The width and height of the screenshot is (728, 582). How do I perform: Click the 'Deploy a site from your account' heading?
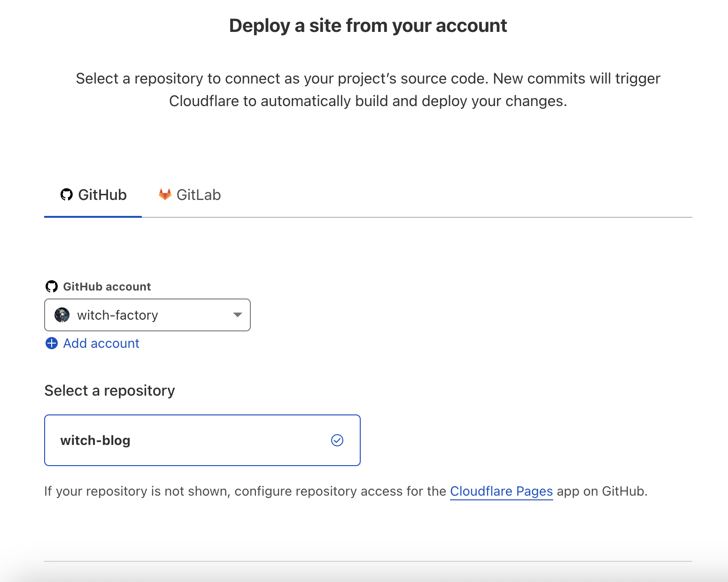pyautogui.click(x=368, y=26)
